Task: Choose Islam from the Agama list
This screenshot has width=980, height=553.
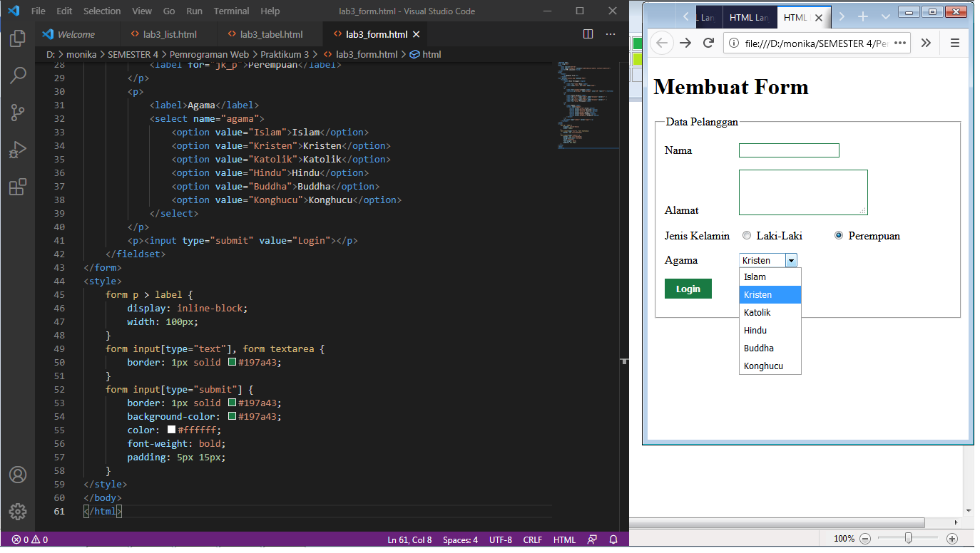Action: 770,277
